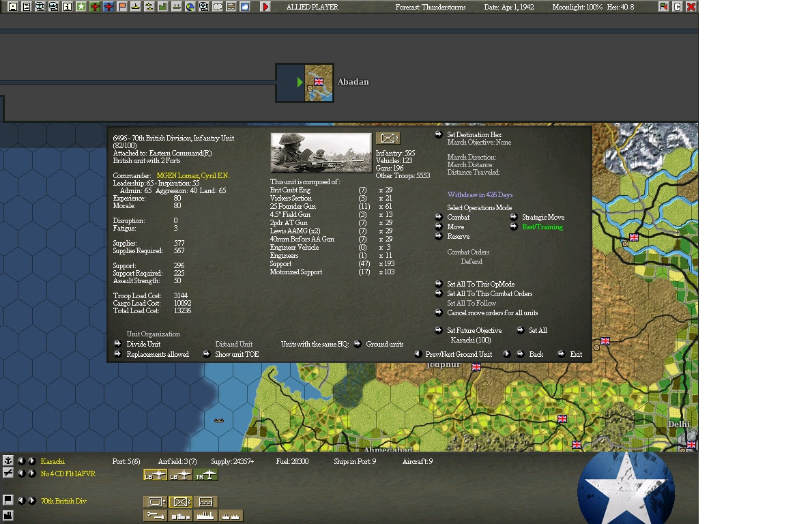812x524 pixels.
Task: Click Prev Ground Unit left arrow
Action: [x=418, y=354]
